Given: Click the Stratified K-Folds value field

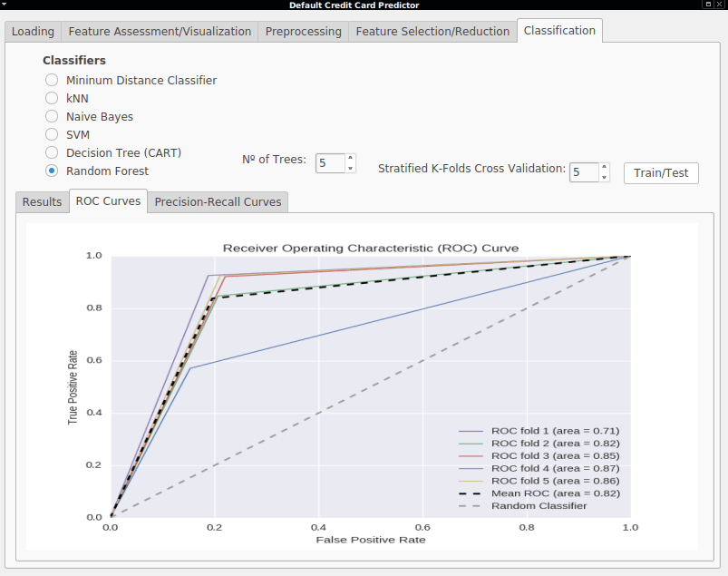Looking at the screenshot, I should tap(584, 172).
